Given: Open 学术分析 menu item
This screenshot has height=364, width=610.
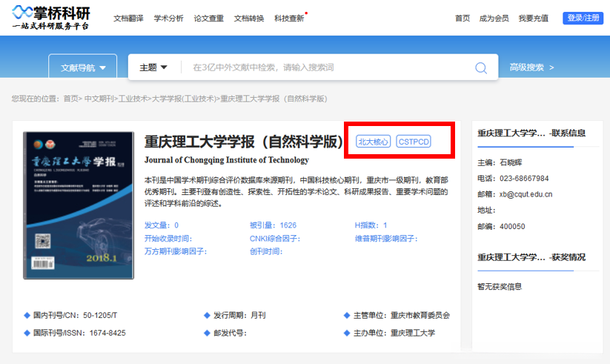Looking at the screenshot, I should (168, 19).
